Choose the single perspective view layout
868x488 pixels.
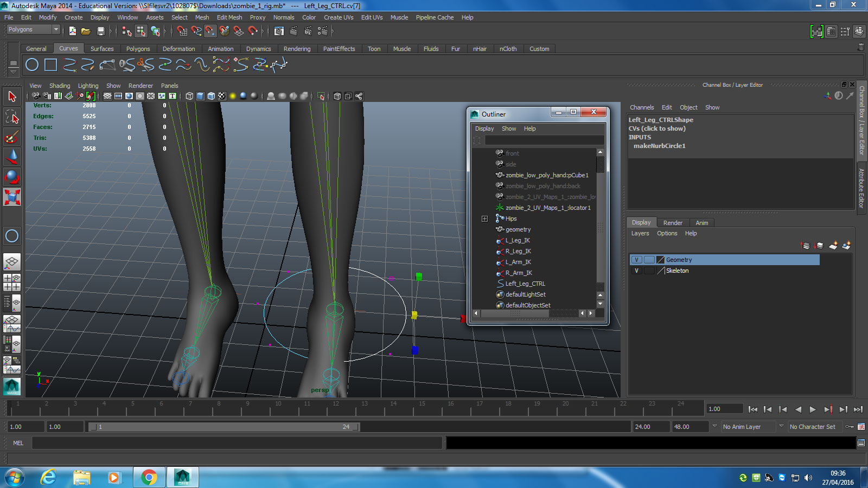(12, 262)
